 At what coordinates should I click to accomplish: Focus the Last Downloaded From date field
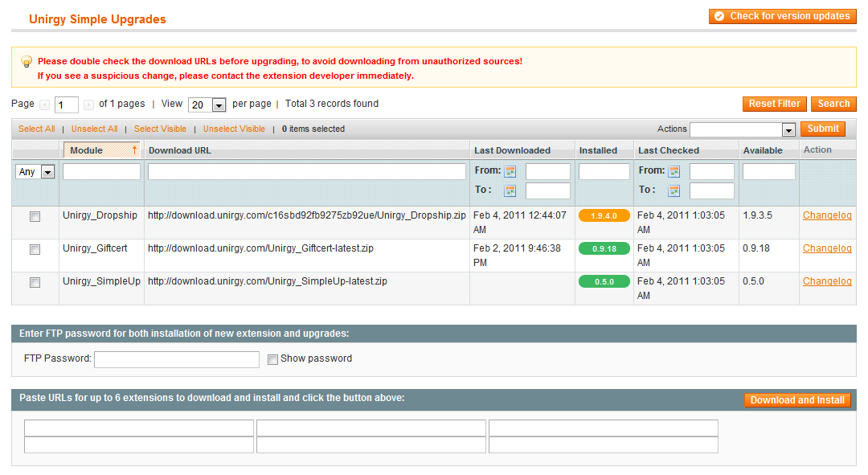547,172
